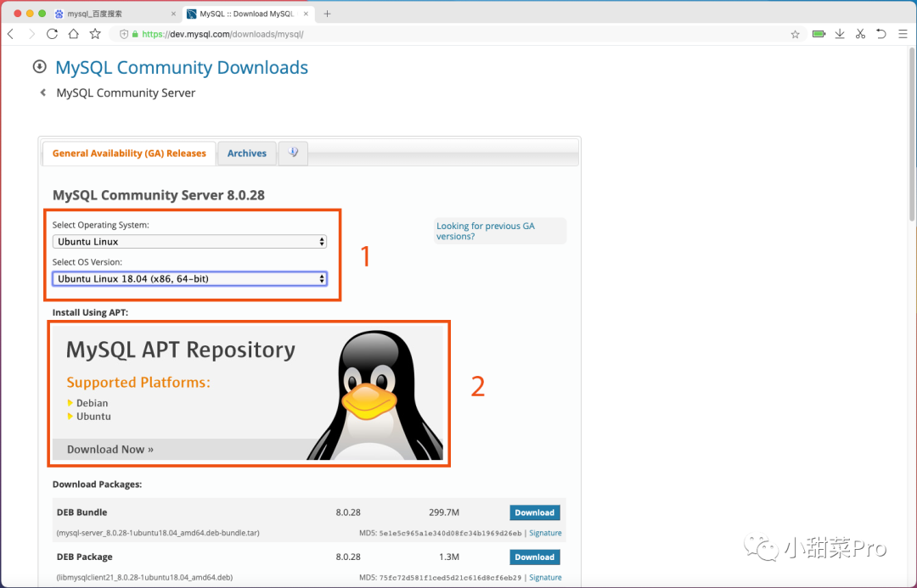Image resolution: width=917 pixels, height=588 pixels.
Task: Click the address bar URL field
Action: coord(456,35)
